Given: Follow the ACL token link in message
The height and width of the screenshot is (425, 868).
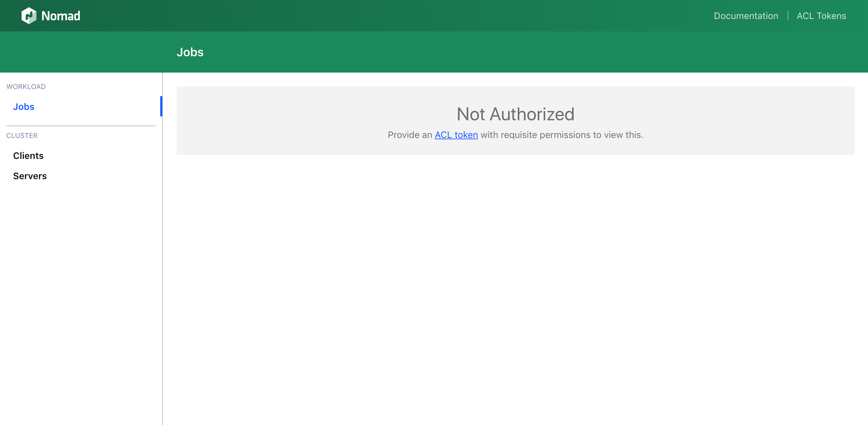Looking at the screenshot, I should pyautogui.click(x=456, y=135).
